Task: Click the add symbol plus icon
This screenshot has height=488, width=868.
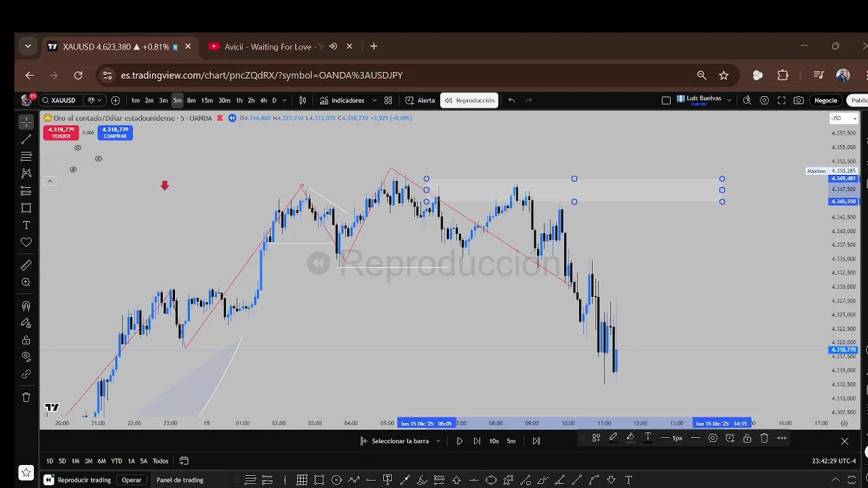Action: pyautogui.click(x=115, y=100)
